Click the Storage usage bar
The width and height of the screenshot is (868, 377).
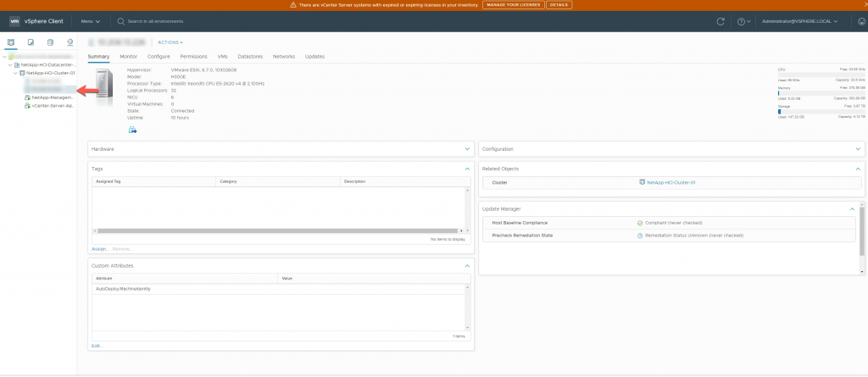pyautogui.click(x=821, y=111)
